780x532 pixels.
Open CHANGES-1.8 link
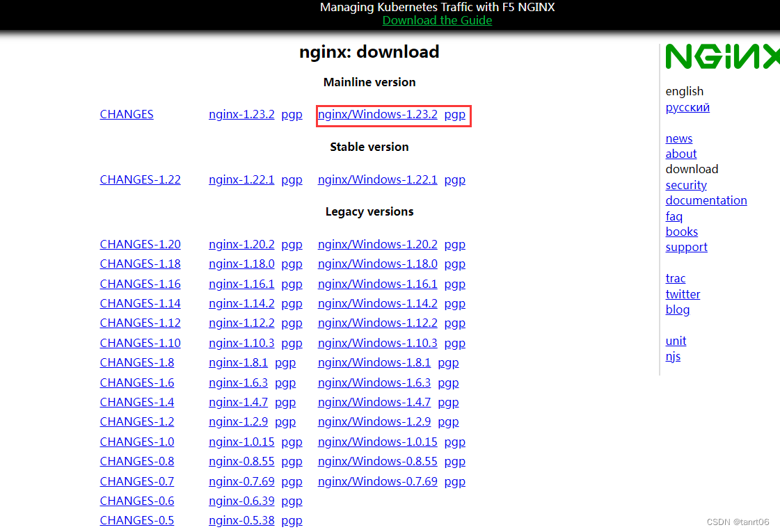(137, 362)
